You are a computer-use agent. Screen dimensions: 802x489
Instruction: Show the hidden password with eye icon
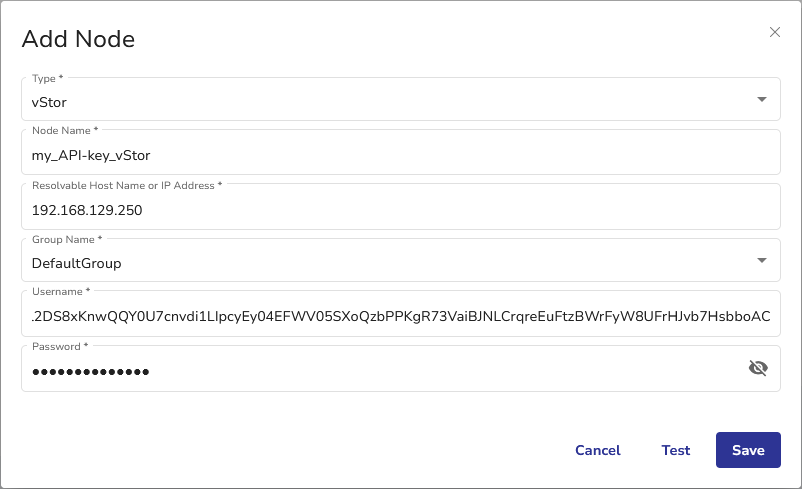click(758, 368)
